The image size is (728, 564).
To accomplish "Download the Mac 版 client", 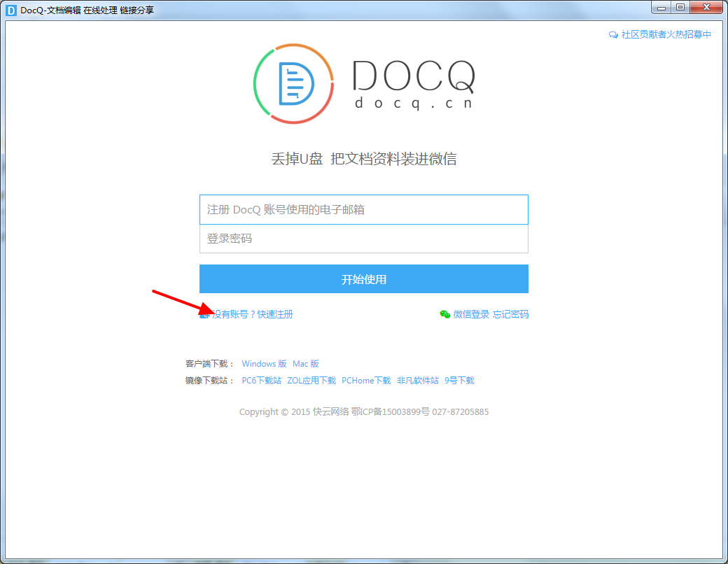I will tap(305, 363).
